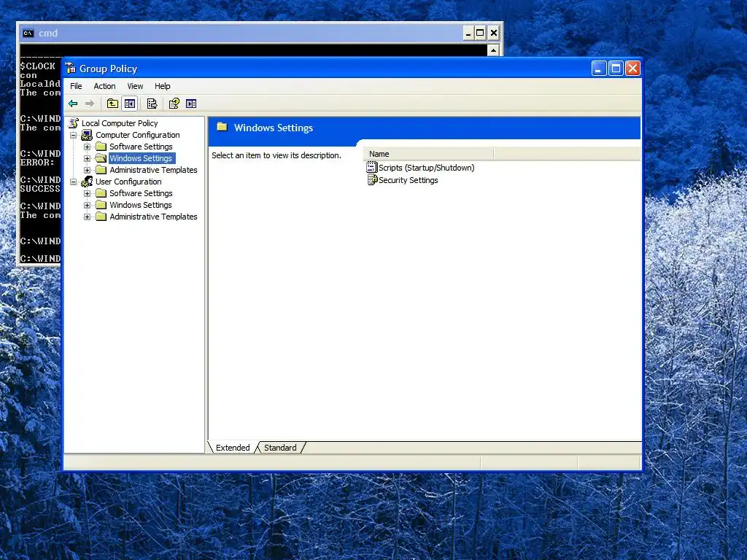Image resolution: width=747 pixels, height=560 pixels.
Task: Maximize the Group Policy window
Action: coord(616,69)
